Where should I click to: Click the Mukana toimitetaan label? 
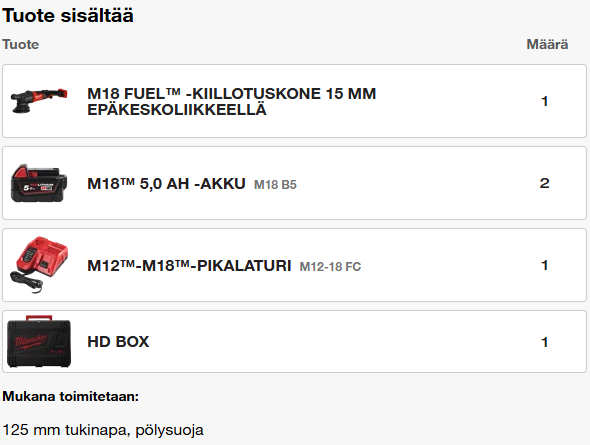pyautogui.click(x=71, y=396)
